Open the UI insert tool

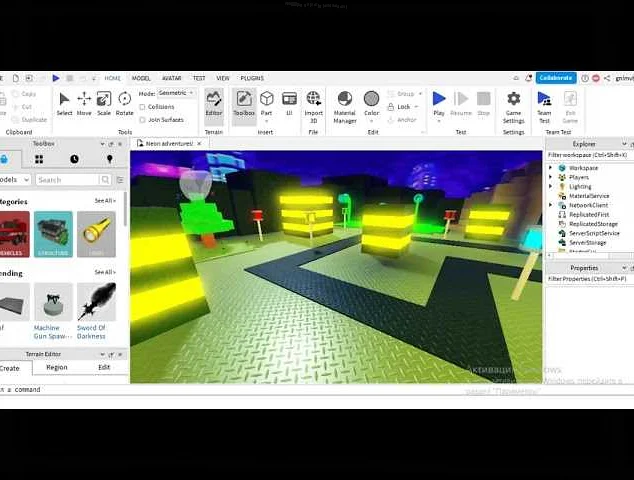(290, 104)
